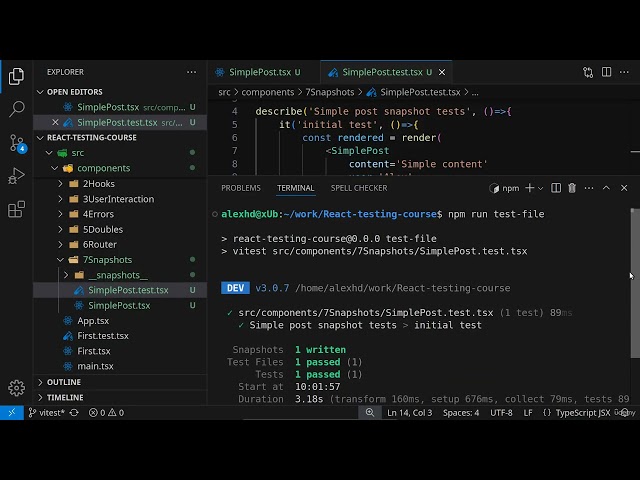Image resolution: width=640 pixels, height=480 pixels.
Task: Open the Run and Debug view
Action: click(16, 176)
